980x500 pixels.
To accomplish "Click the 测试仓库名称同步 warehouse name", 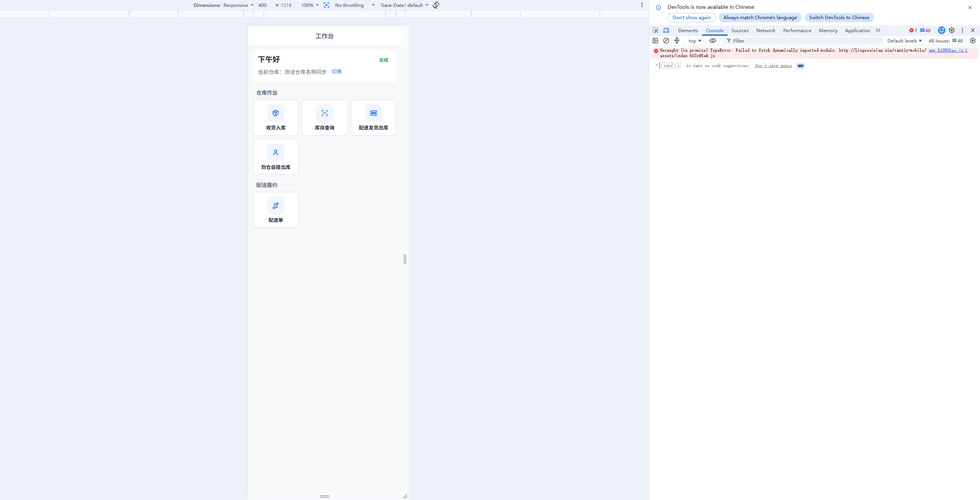I will (305, 72).
